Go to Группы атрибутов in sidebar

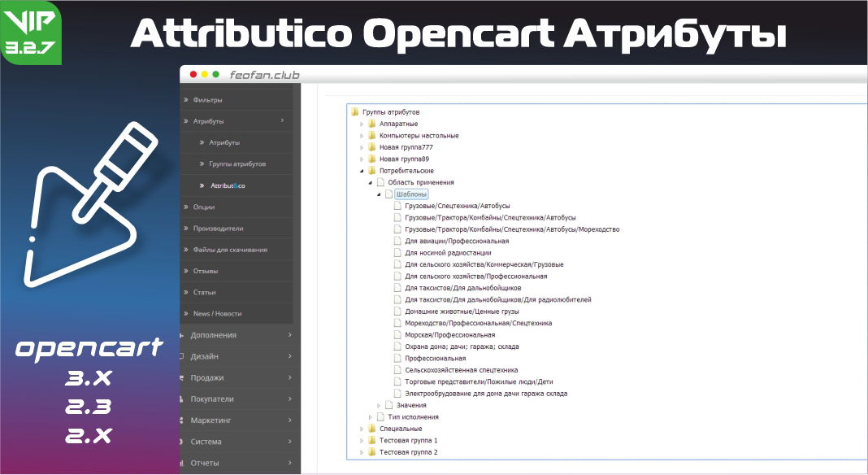(237, 164)
